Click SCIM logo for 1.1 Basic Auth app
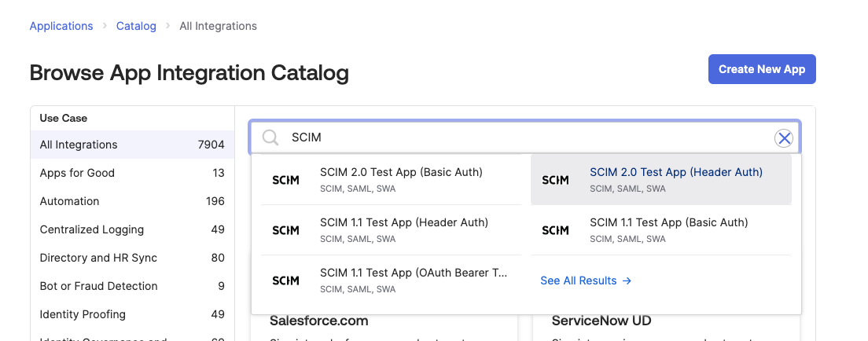Screen dimensions: 868x341 [x=555, y=230]
